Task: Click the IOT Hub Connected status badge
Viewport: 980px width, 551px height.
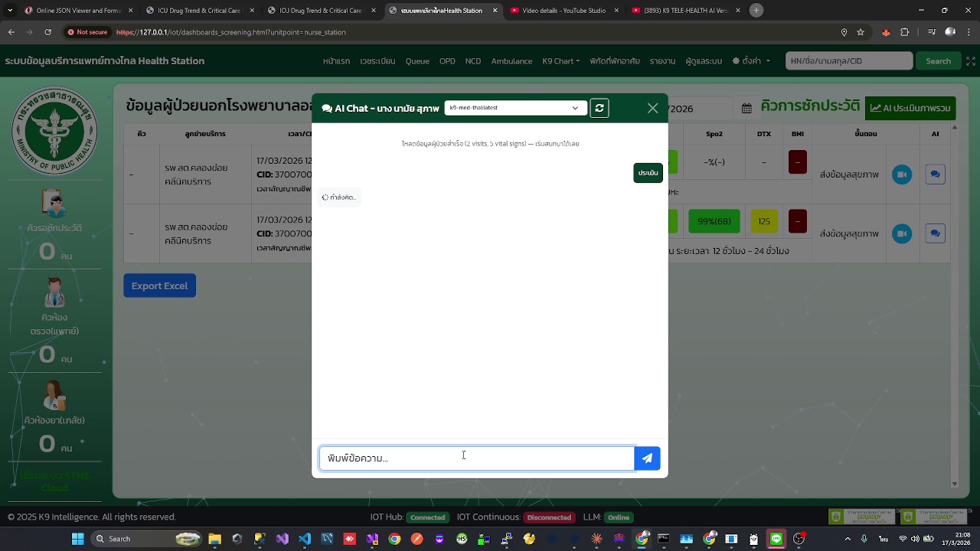Action: coord(427,517)
